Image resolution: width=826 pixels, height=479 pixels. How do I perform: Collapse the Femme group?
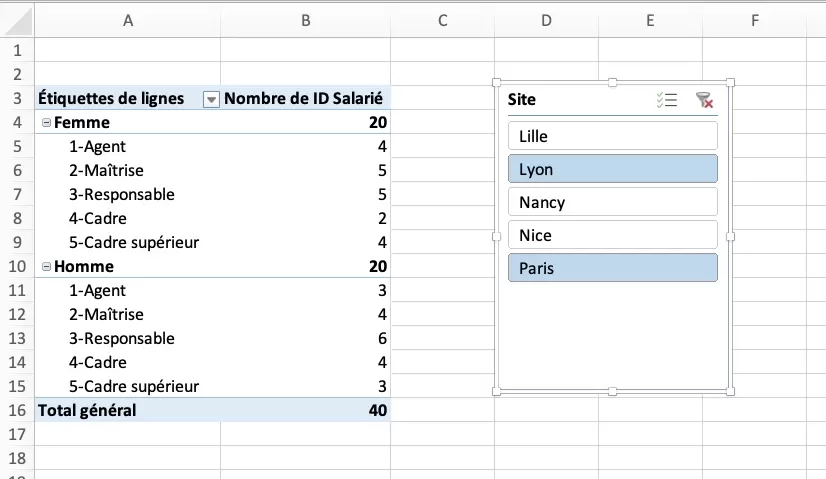pos(46,123)
